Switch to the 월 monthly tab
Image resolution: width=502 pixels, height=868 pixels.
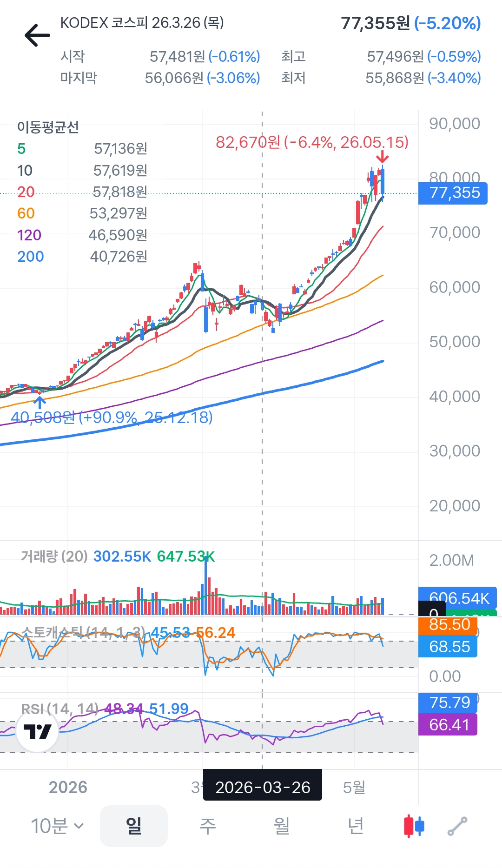282,826
